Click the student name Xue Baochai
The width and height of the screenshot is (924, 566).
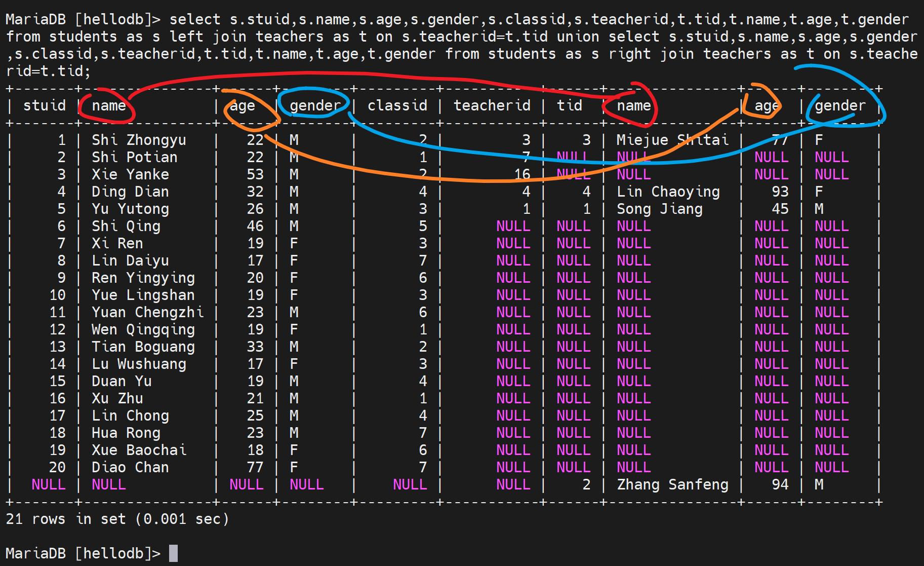click(x=139, y=450)
